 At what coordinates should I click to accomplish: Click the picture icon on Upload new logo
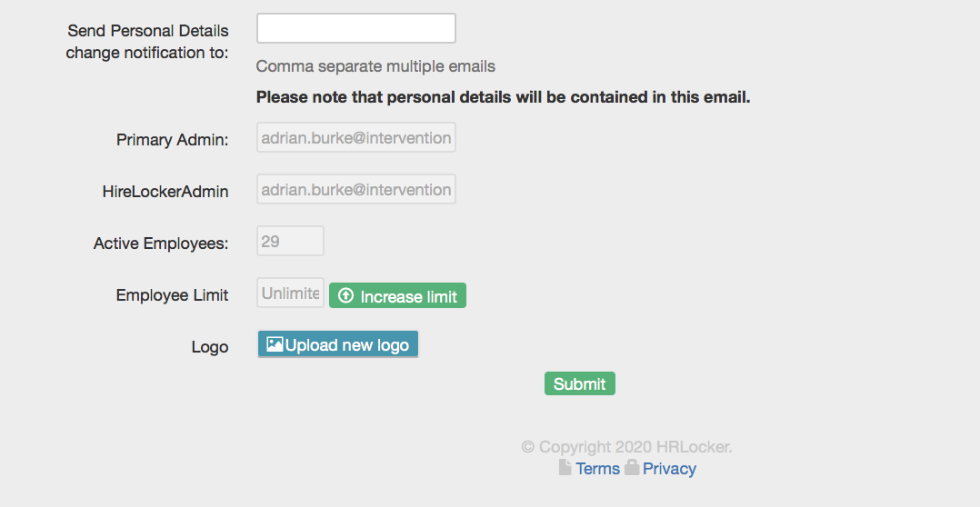(275, 344)
